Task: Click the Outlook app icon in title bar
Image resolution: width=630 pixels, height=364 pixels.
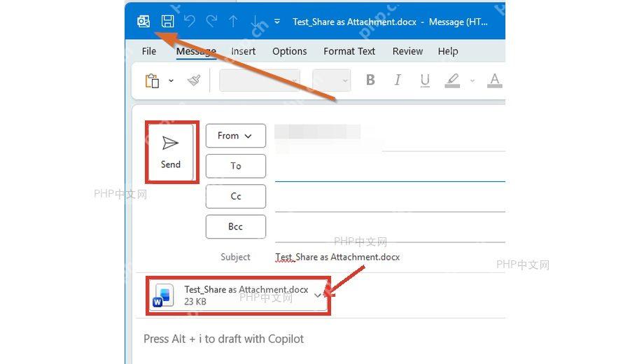Action: (143, 21)
